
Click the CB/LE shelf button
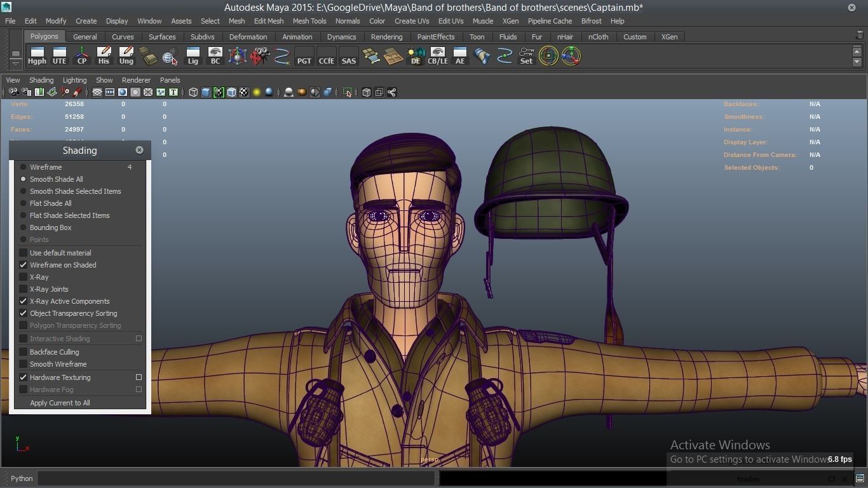tap(438, 56)
